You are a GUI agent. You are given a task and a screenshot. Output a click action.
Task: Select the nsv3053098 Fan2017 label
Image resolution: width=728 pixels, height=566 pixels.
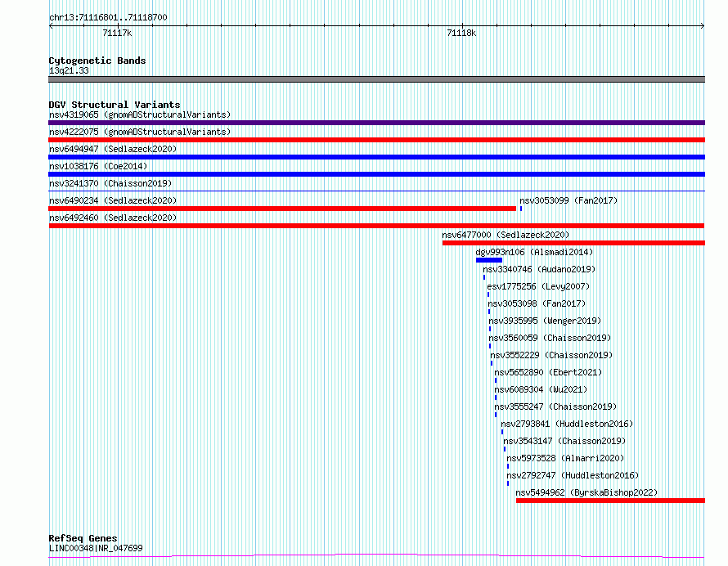tap(537, 303)
